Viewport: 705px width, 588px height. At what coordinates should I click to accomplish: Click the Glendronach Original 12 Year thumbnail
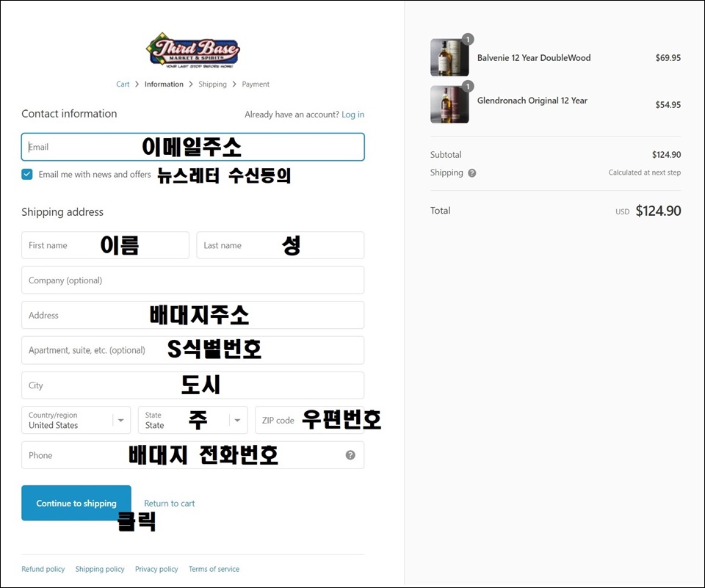click(449, 104)
